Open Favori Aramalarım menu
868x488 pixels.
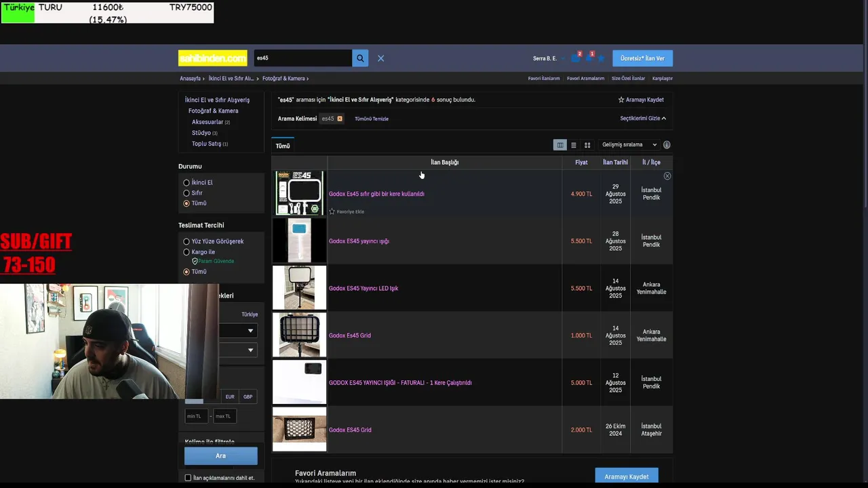585,79
